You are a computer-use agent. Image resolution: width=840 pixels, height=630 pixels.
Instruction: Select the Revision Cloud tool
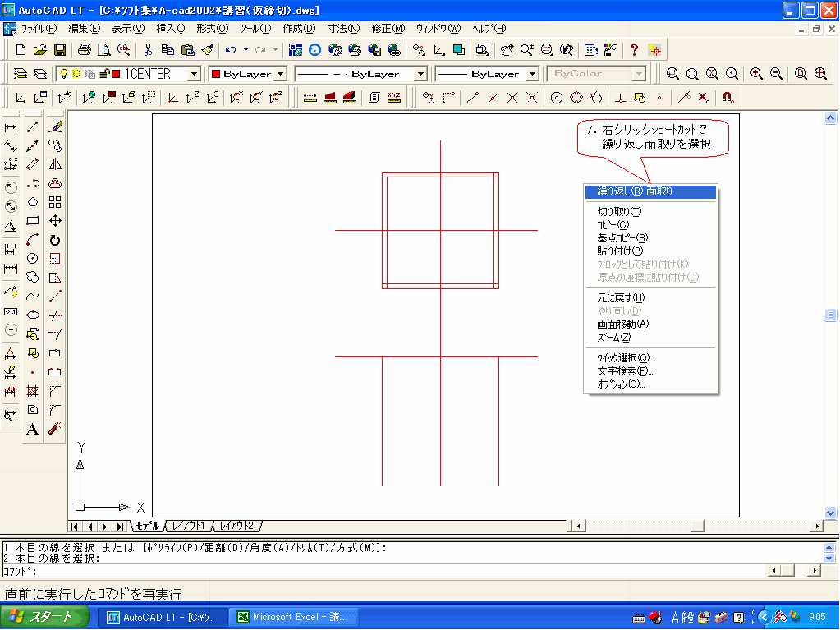33,277
